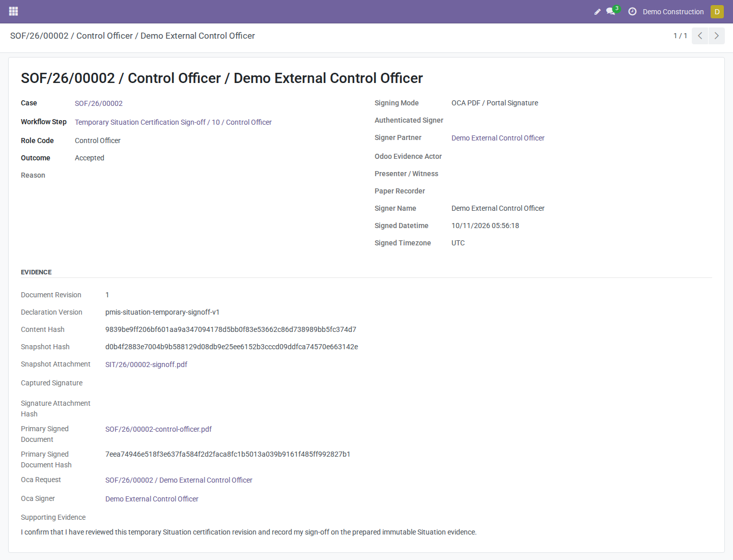
Task: Click the Snapshot Hash value starting d0b4f288
Action: click(x=232, y=347)
